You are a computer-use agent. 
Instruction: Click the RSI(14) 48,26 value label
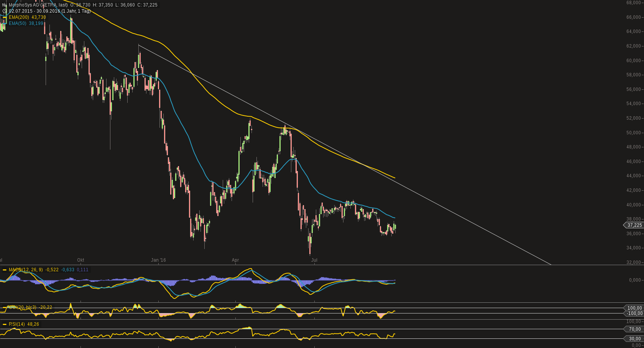click(x=23, y=324)
